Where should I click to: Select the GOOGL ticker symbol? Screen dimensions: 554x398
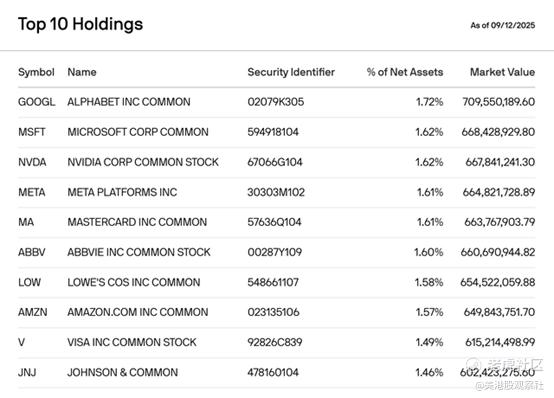(x=36, y=102)
